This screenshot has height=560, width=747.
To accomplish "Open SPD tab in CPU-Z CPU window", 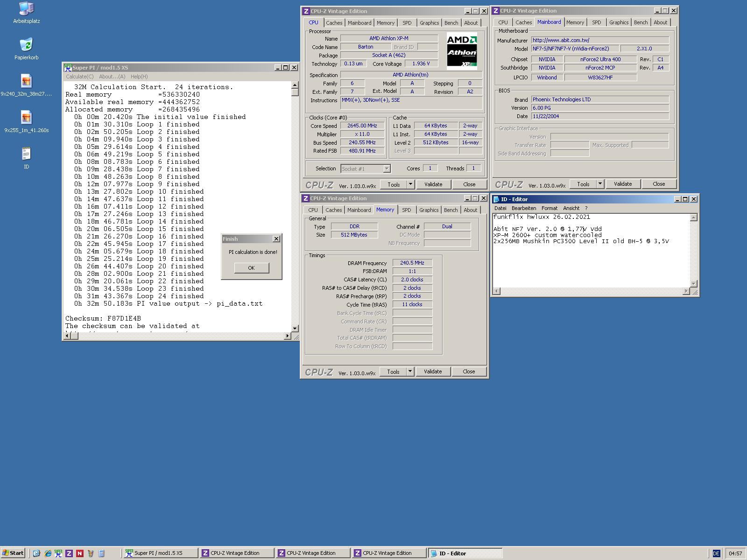I will [407, 23].
